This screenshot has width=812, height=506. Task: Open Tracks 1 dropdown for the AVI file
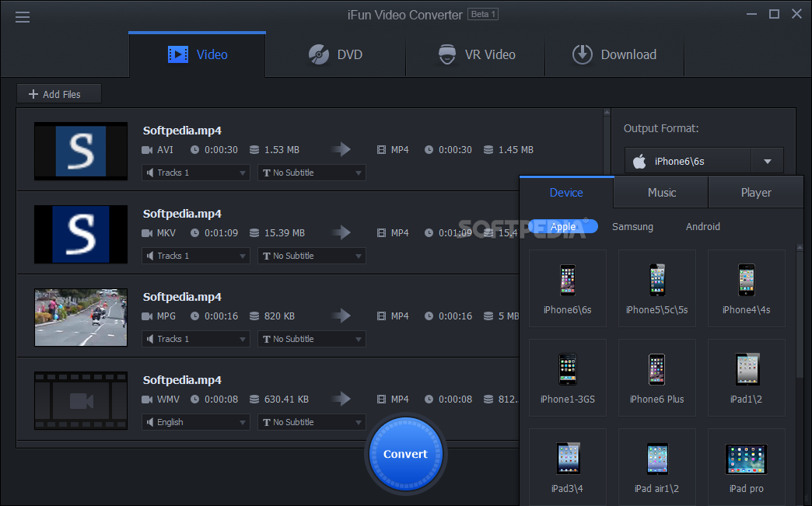point(196,173)
